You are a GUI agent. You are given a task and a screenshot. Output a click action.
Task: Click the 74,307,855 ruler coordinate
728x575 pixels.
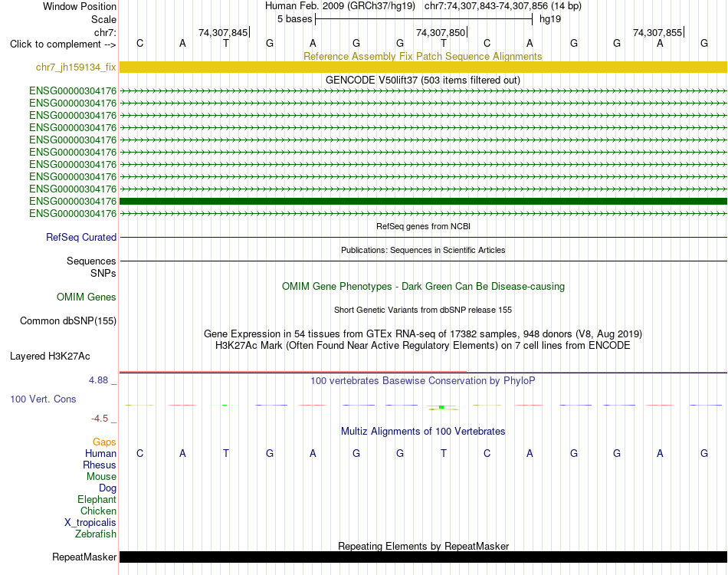[657, 32]
